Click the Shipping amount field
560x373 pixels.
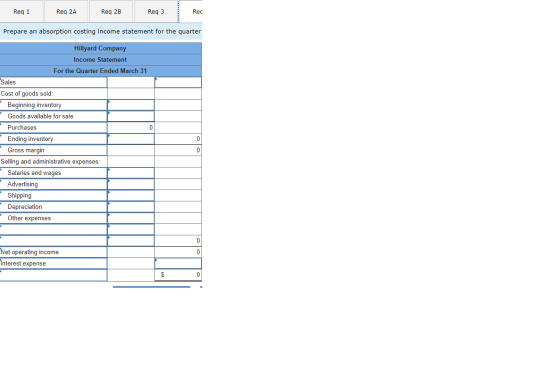[131, 195]
